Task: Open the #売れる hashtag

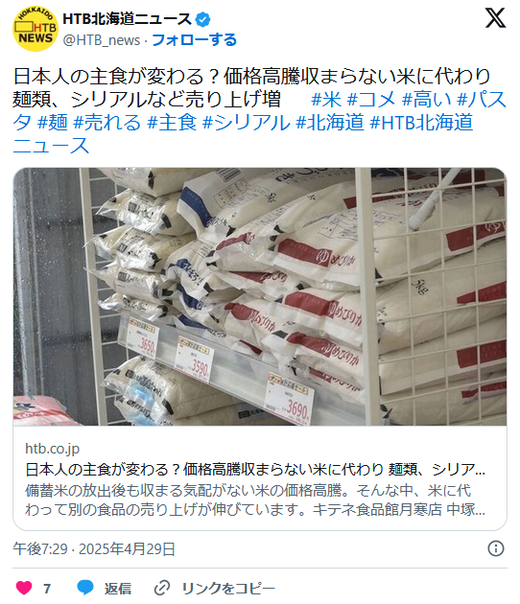Action: [x=107, y=122]
